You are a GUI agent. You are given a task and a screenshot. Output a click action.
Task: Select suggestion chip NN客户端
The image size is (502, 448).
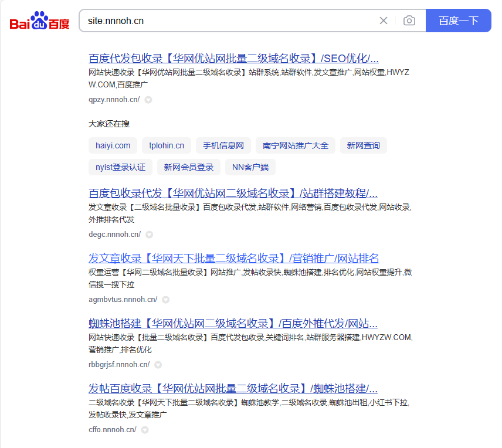pyautogui.click(x=250, y=167)
